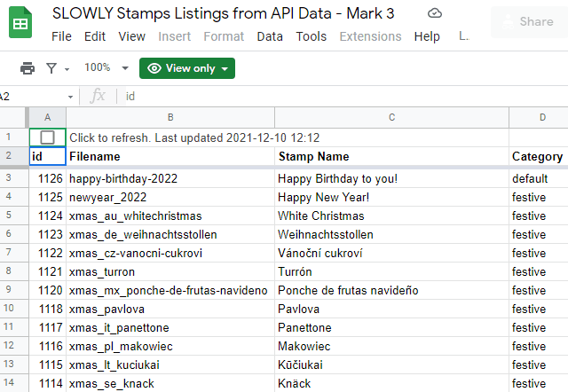Image resolution: width=568 pixels, height=392 pixels.
Task: Open the name box dropdown arrow
Action: click(x=70, y=97)
